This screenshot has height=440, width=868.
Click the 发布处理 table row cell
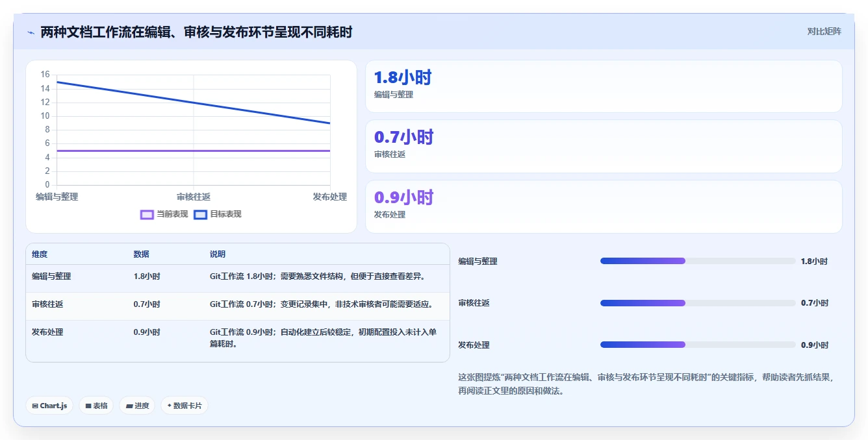[x=47, y=332]
